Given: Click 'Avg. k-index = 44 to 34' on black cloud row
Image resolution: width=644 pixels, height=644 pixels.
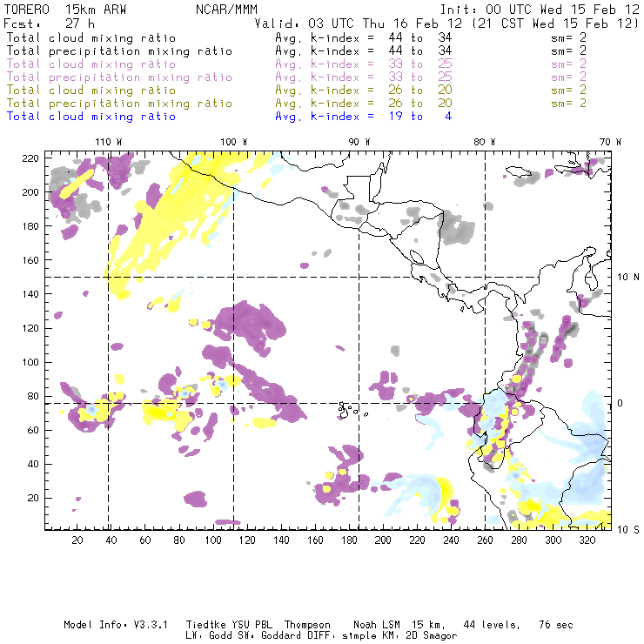Looking at the screenshot, I should point(364,38).
